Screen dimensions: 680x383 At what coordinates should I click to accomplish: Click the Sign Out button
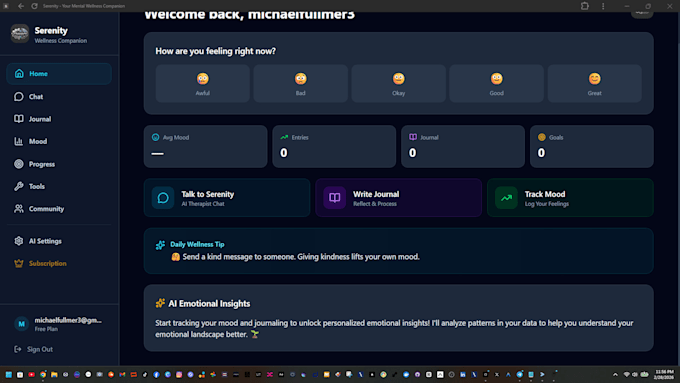pyautogui.click(x=34, y=349)
